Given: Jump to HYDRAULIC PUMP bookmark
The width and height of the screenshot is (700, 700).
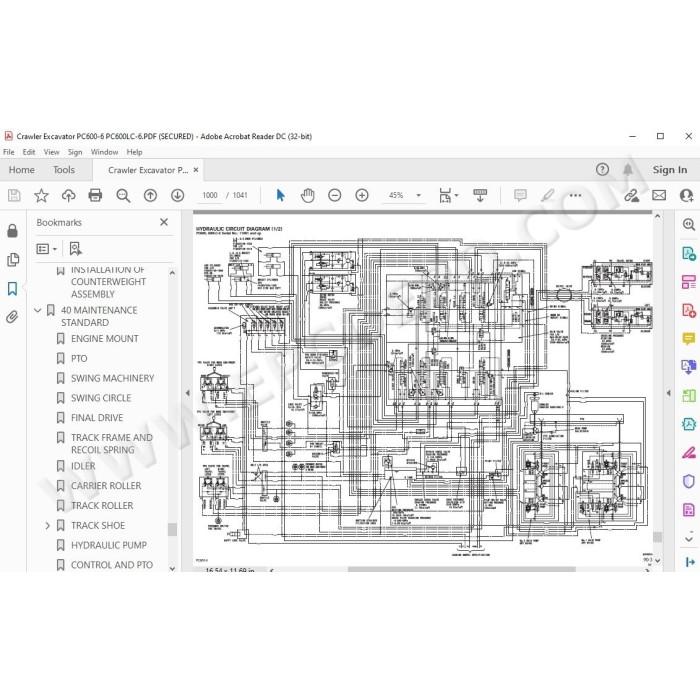Looking at the screenshot, I should coord(109,545).
